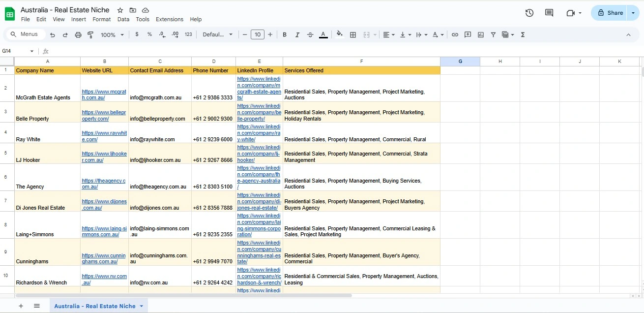
Task: Select the Australia - Real Estate Niche tab
Action: pos(95,306)
